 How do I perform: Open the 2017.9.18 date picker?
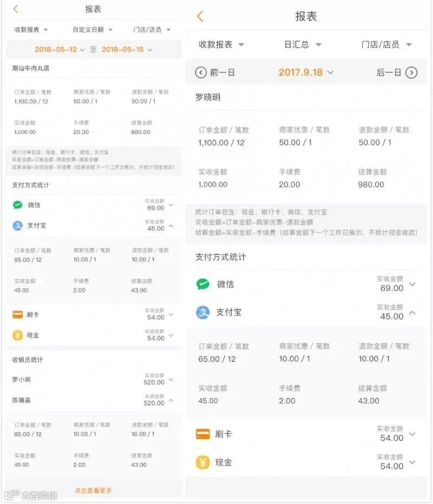[x=306, y=72]
